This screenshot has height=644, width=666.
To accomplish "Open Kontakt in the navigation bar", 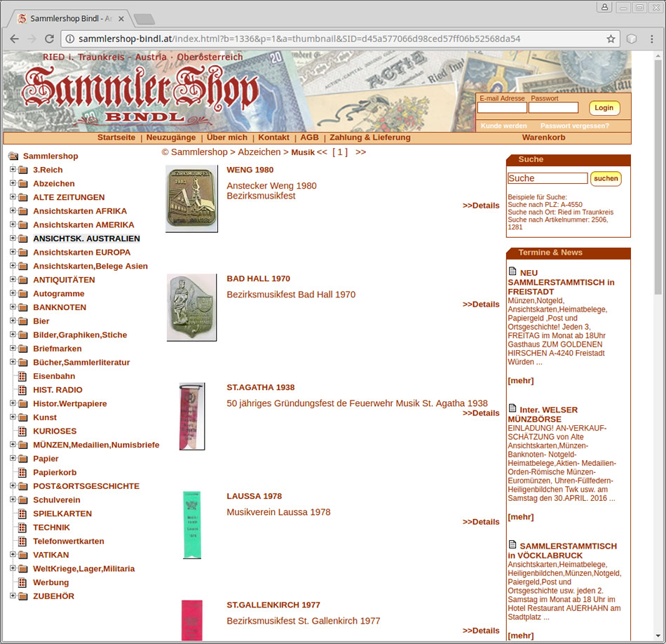I will pos(273,137).
